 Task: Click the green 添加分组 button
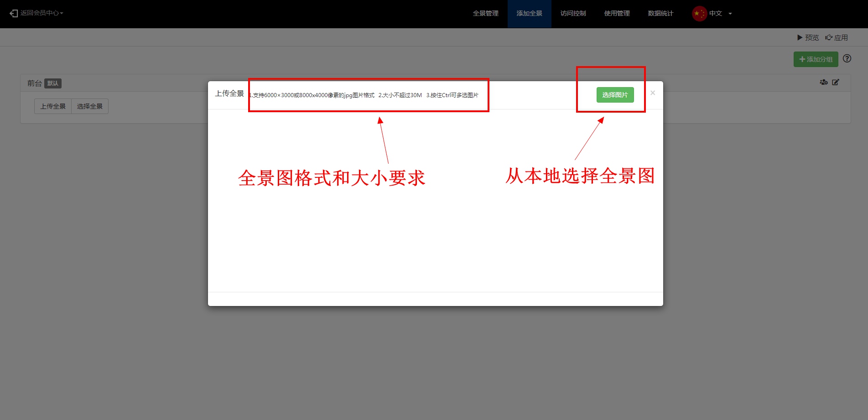point(816,59)
